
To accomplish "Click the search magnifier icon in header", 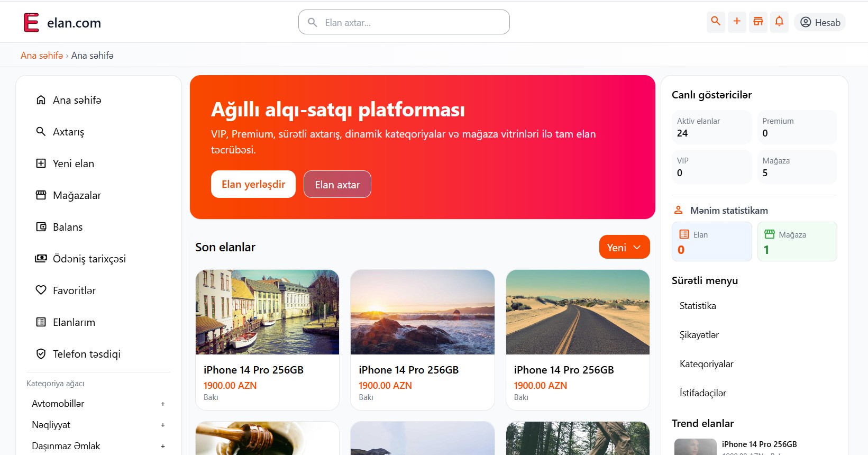I will click(716, 22).
